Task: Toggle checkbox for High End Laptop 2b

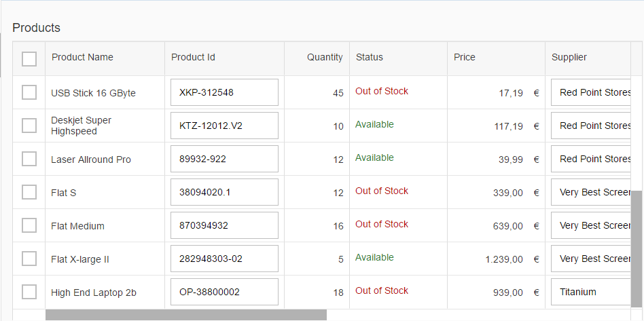Action: 29,292
